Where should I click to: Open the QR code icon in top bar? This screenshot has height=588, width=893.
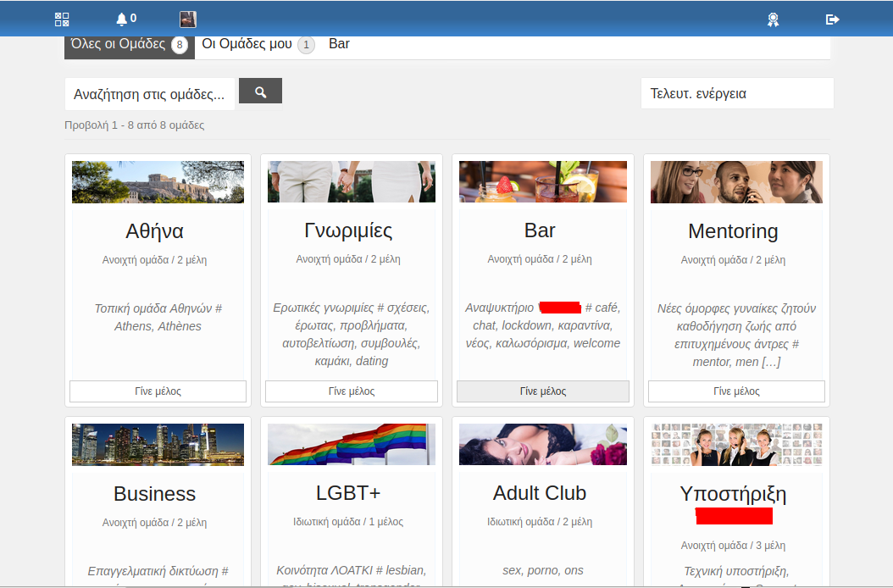62,19
